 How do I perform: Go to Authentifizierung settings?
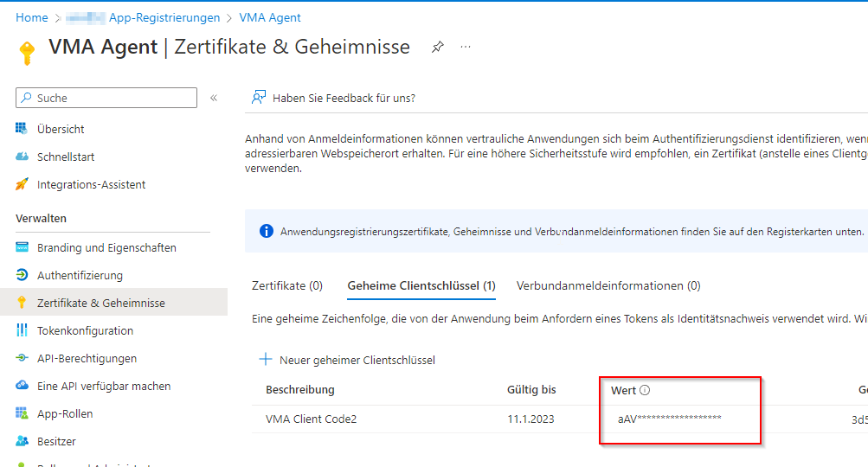click(x=80, y=276)
